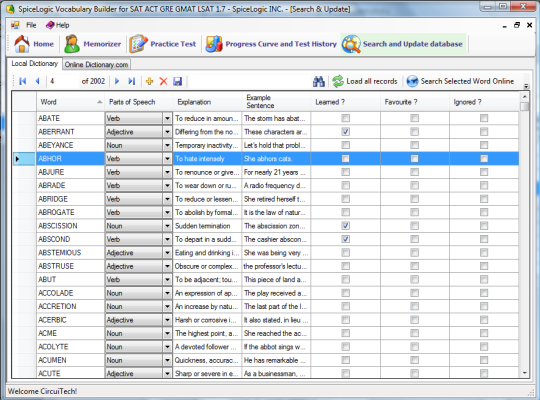Open Parts of Speech dropdown for ABERRANT

pos(167,132)
